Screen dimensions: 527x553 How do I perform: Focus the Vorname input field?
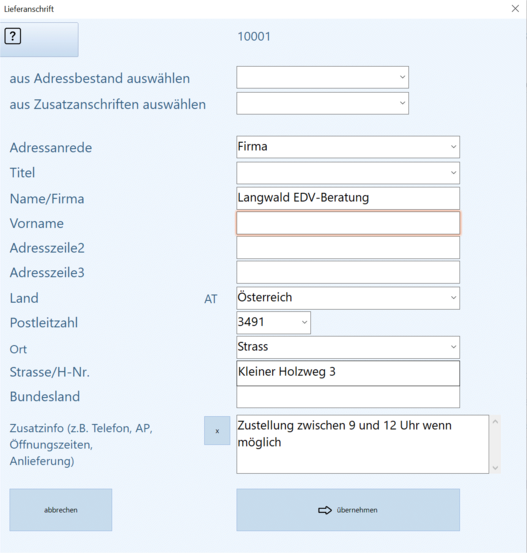(x=348, y=223)
